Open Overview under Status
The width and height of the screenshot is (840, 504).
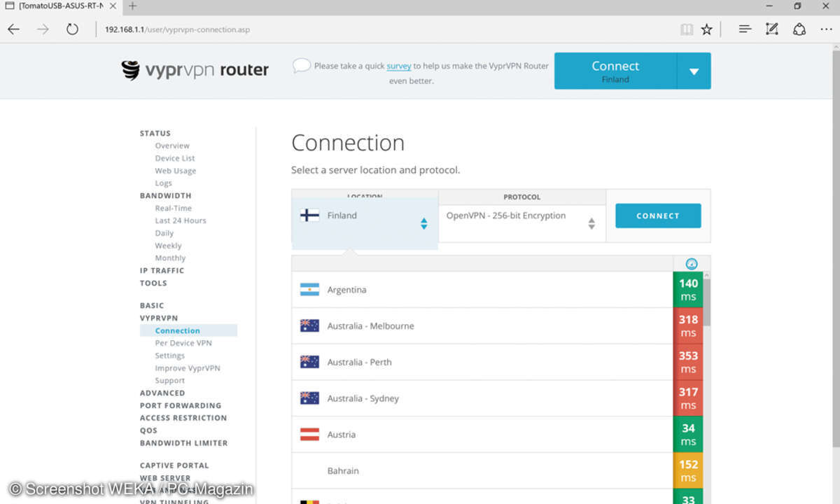[x=172, y=146]
